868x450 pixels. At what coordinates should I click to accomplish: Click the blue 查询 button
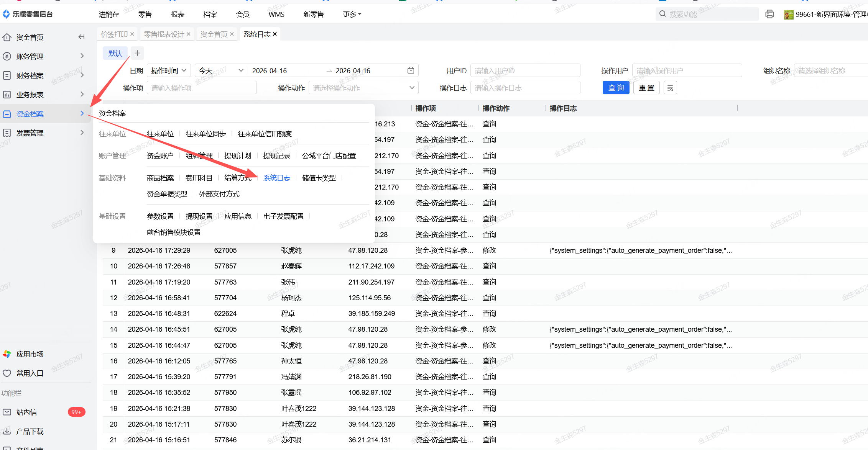click(x=616, y=88)
